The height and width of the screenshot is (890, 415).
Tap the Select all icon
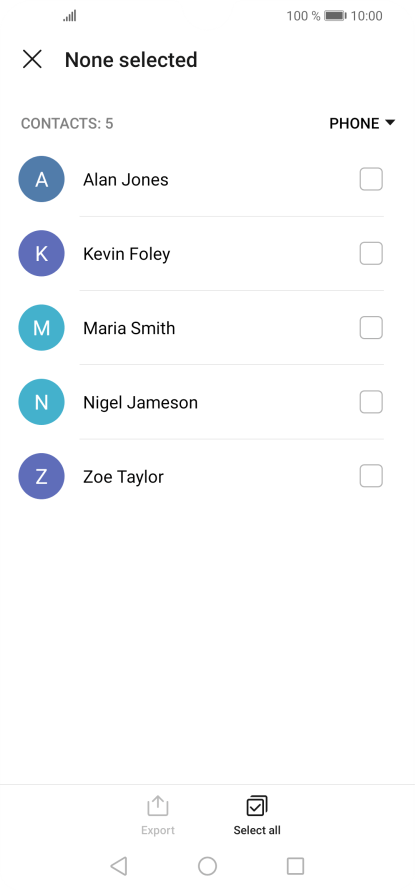coord(257,805)
